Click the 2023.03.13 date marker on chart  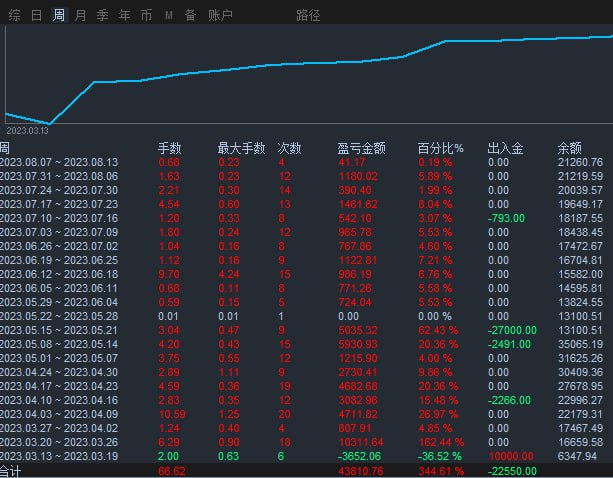coord(27,131)
